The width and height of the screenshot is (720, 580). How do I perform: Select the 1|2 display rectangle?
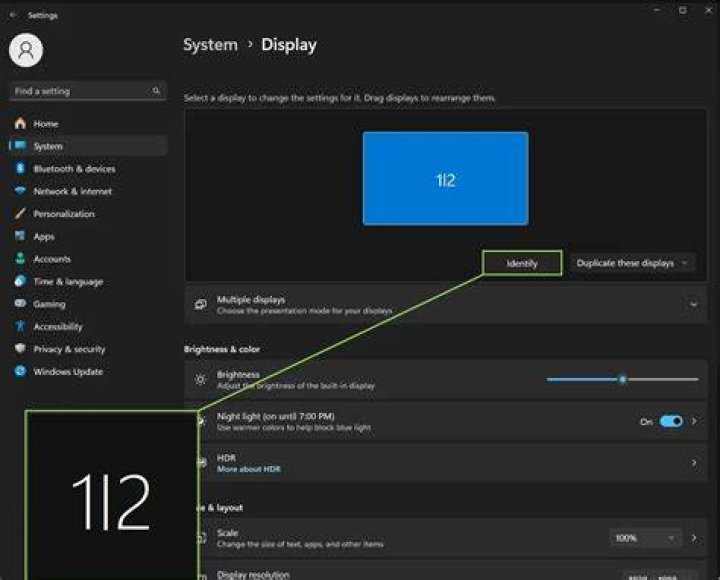click(x=445, y=179)
